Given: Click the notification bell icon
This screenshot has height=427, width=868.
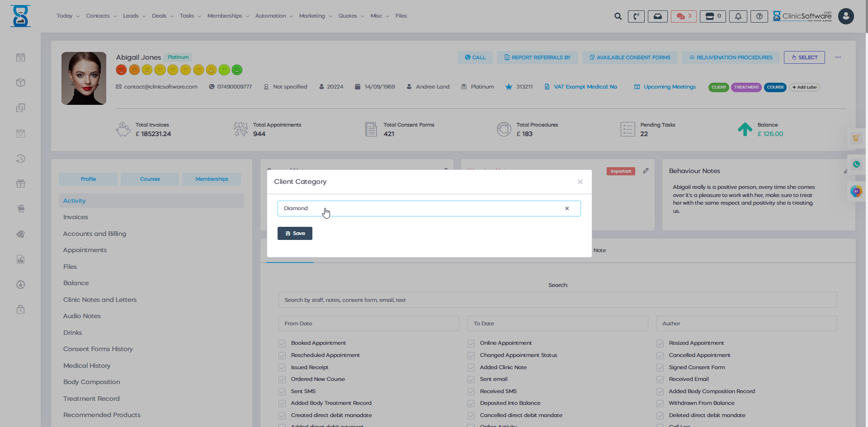Looking at the screenshot, I should (x=738, y=16).
